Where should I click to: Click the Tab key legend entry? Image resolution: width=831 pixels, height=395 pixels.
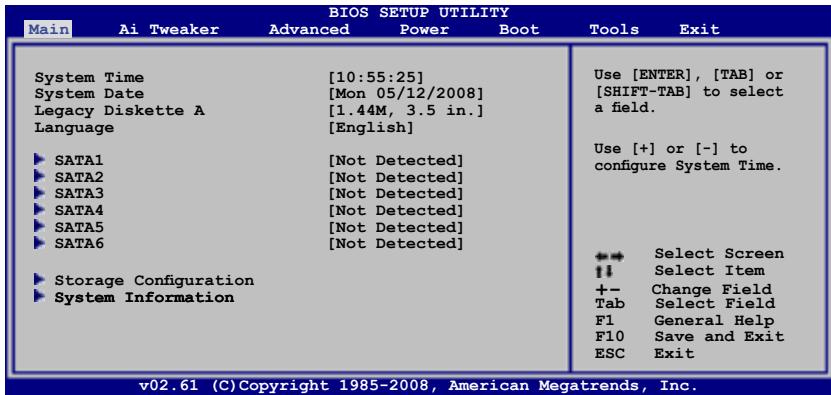pos(610,304)
